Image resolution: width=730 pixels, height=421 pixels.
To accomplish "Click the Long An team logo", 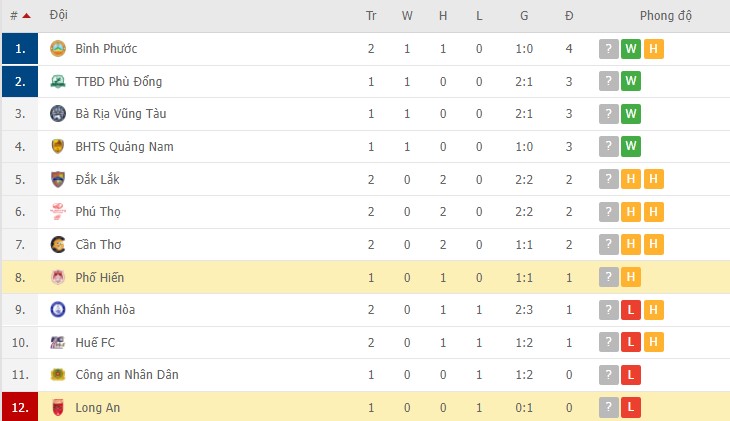I will (57, 407).
